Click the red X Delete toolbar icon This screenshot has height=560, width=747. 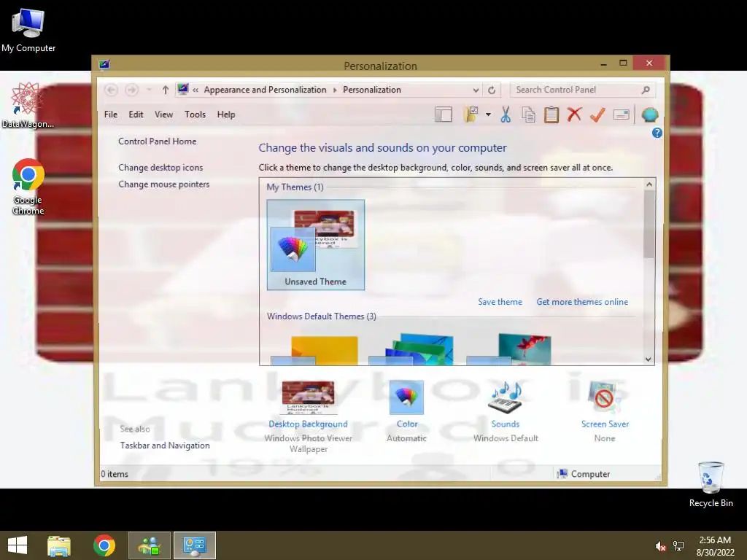[x=574, y=114]
